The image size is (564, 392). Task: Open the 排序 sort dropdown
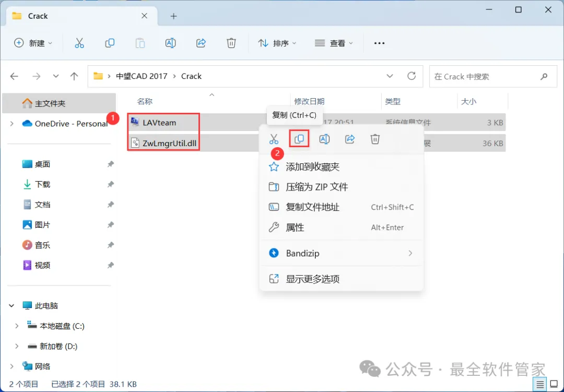(x=277, y=43)
